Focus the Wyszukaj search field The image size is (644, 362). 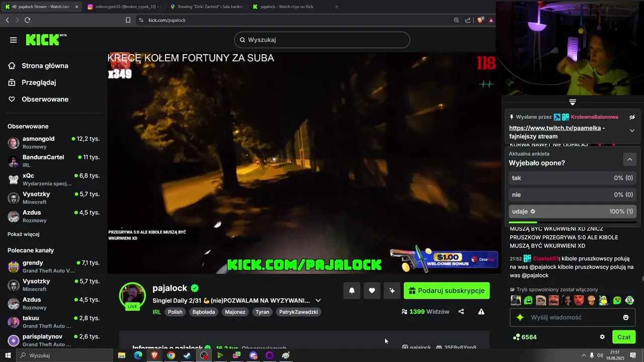pos(322,40)
